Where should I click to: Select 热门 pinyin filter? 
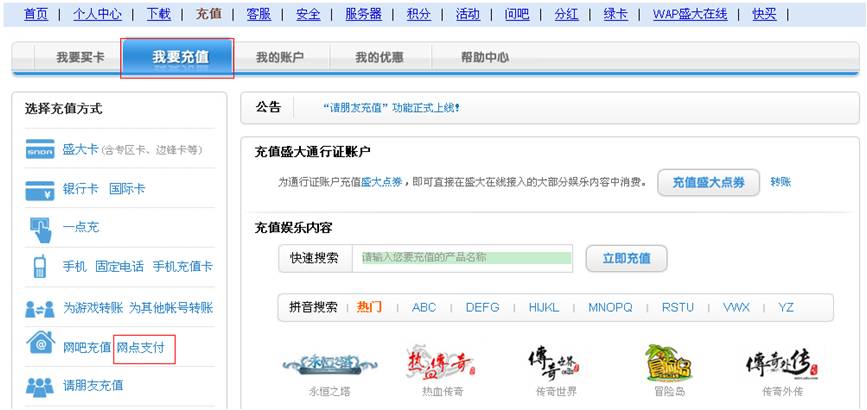click(x=369, y=307)
